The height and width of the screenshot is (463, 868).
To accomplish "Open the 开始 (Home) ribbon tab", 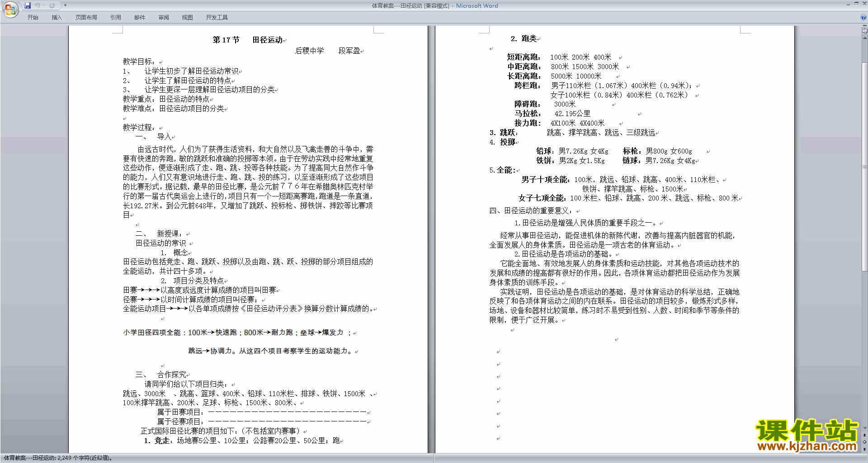I will click(33, 17).
